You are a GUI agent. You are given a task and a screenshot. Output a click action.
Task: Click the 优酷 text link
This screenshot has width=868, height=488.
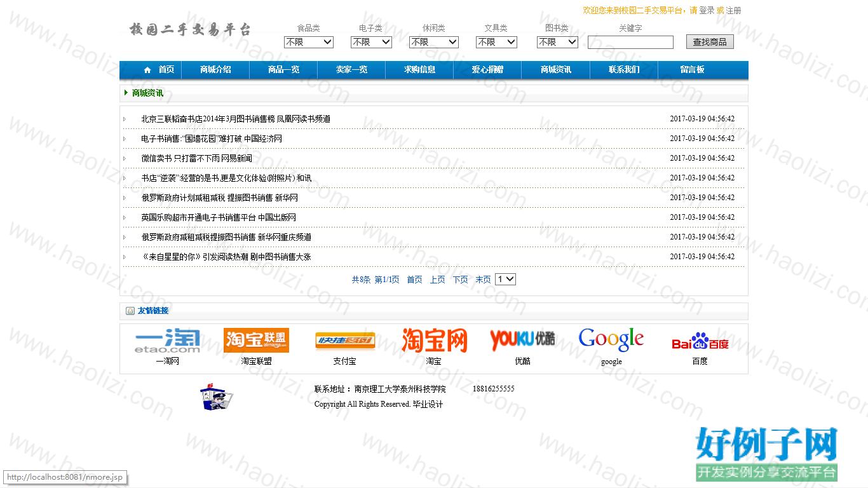tap(522, 361)
